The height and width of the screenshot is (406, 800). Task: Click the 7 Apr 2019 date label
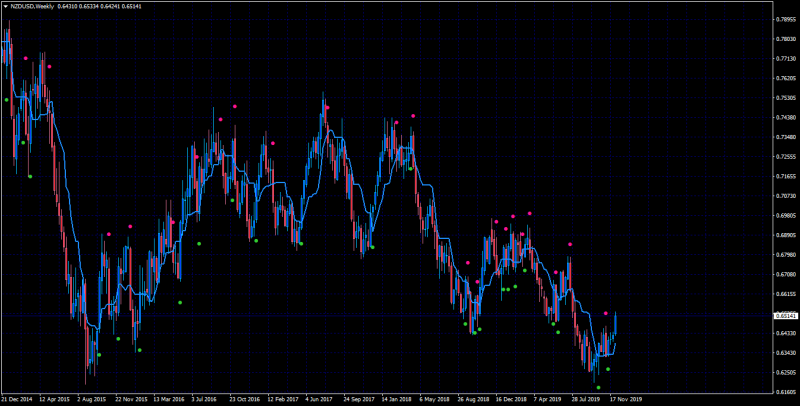pyautogui.click(x=548, y=399)
